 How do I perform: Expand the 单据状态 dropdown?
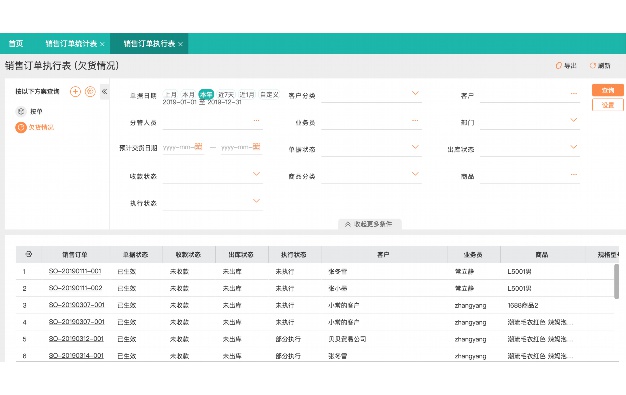(415, 147)
